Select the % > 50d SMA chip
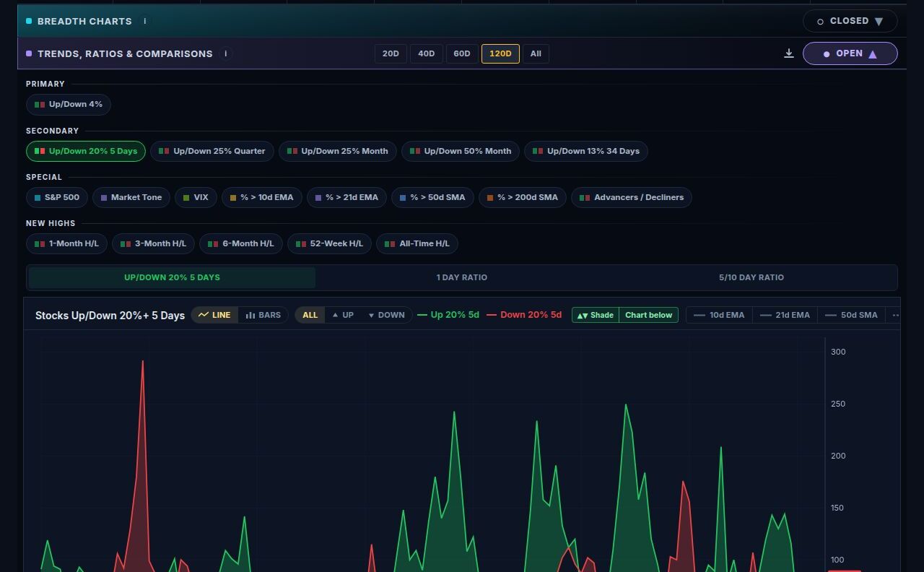The width and height of the screenshot is (924, 572). point(432,197)
